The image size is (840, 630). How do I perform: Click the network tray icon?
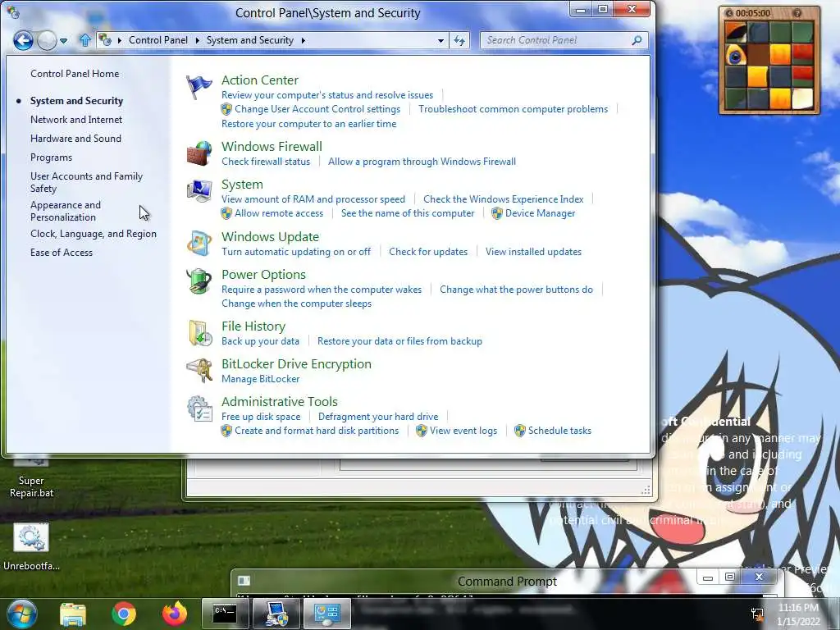tap(757, 614)
